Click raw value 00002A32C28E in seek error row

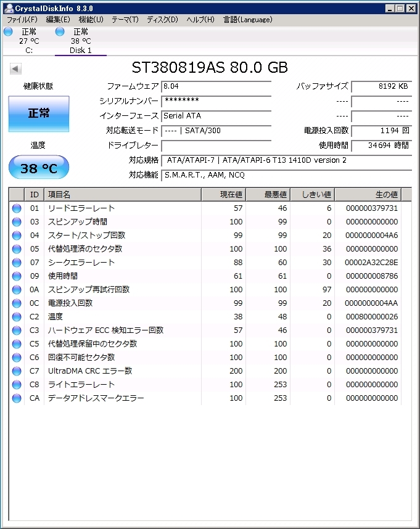coord(371,263)
